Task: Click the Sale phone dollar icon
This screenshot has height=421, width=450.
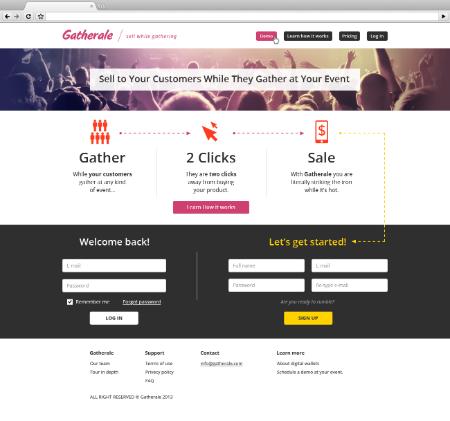Action: point(321,132)
